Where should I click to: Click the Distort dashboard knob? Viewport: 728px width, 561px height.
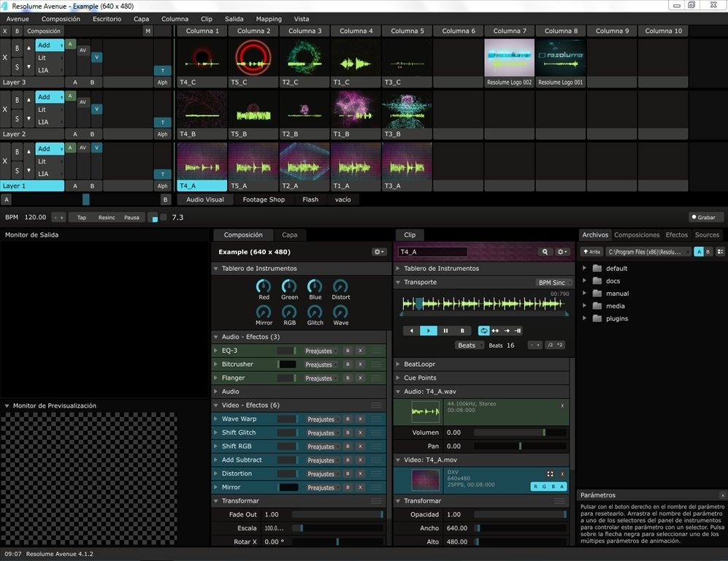coord(340,286)
